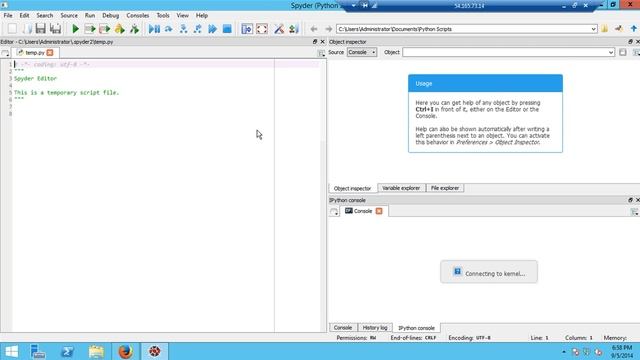Click the Object inspector lock icon
Viewport: 640px width, 360px height.
tap(623, 52)
